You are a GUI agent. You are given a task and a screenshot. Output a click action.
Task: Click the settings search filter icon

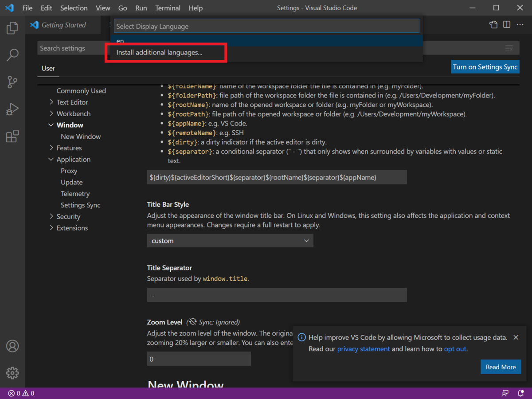(x=509, y=48)
